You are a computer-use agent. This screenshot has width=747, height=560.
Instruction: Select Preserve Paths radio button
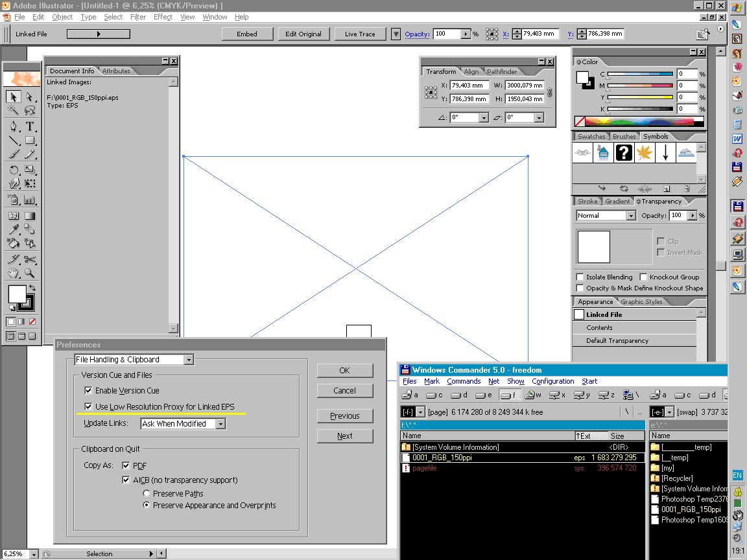tap(147, 493)
